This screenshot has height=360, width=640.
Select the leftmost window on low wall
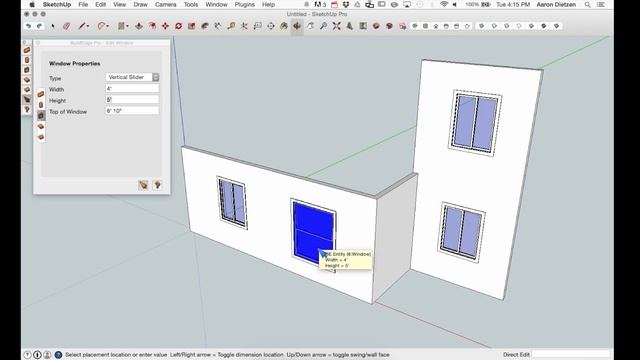pyautogui.click(x=232, y=203)
